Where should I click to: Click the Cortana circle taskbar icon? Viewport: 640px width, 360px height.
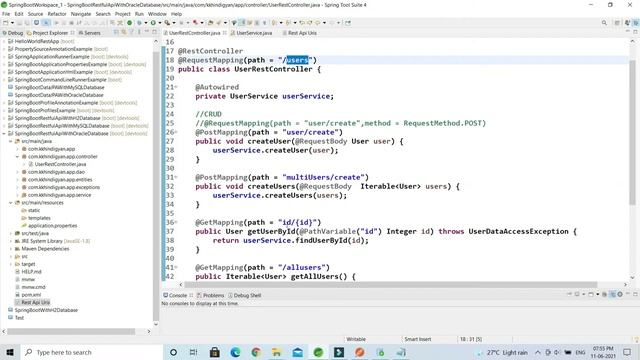173,352
